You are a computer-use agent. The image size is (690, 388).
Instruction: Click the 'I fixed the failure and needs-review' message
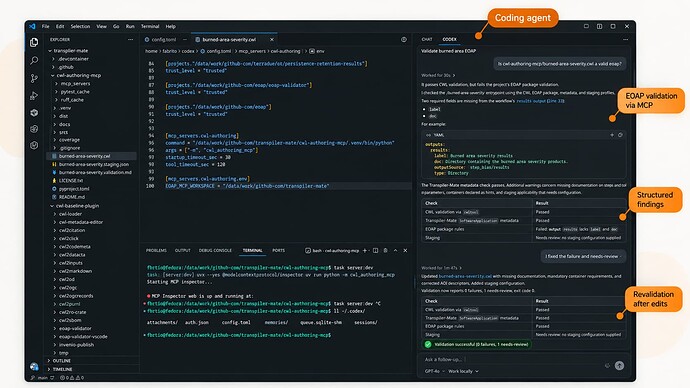[x=583, y=256]
